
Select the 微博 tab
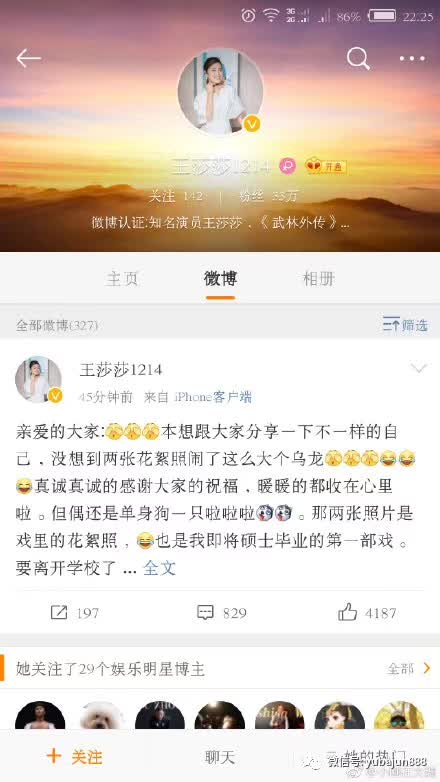[220, 278]
